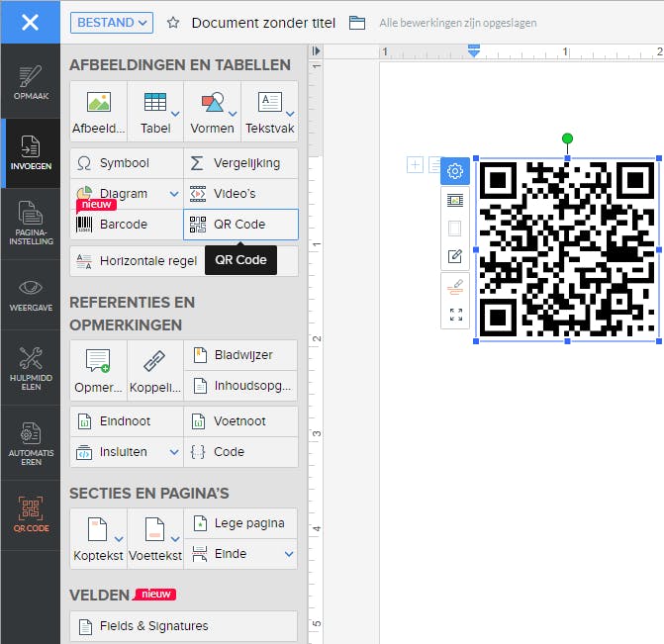The image size is (664, 644).
Task: Expand the Koptekst dropdown arrow
Action: pyautogui.click(x=119, y=539)
